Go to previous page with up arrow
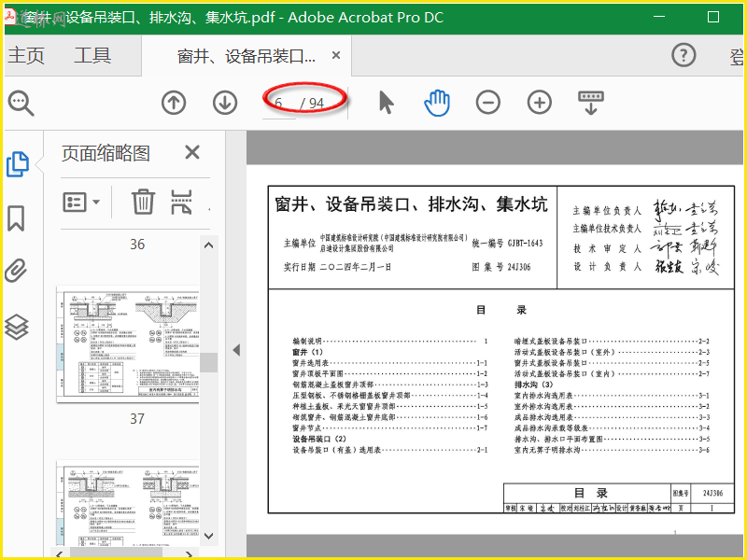747x560 pixels. [x=174, y=103]
